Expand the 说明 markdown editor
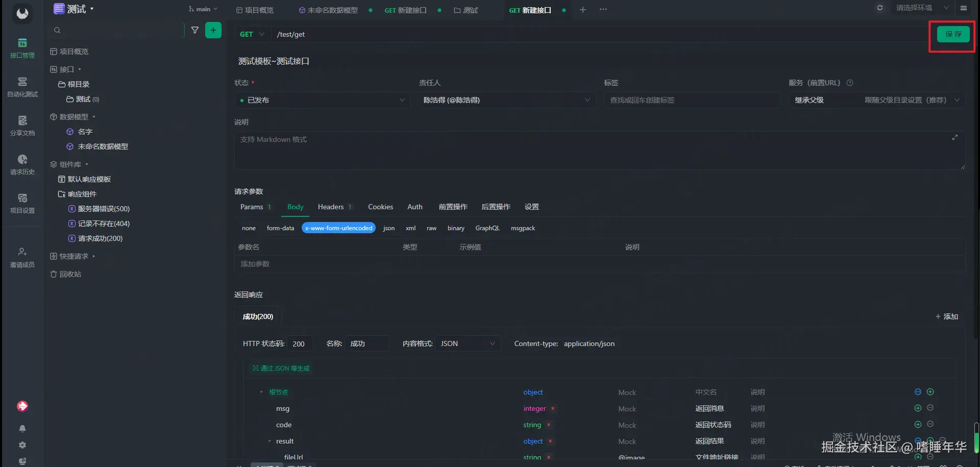 pos(955,137)
